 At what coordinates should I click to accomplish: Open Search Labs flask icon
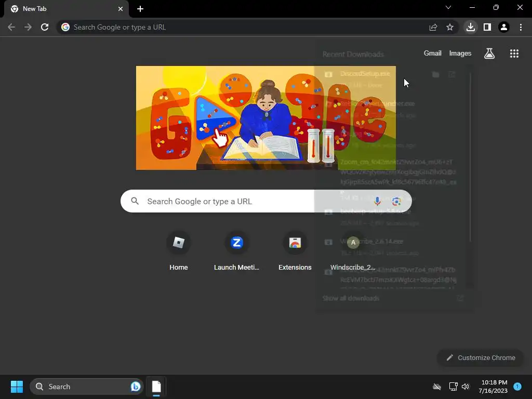pyautogui.click(x=489, y=54)
